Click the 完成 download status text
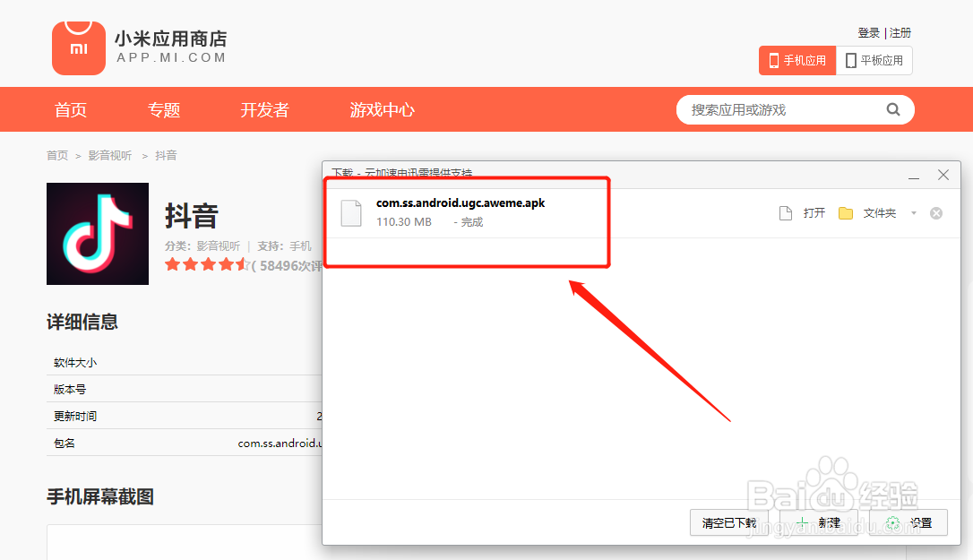The width and height of the screenshot is (973, 560). click(471, 221)
